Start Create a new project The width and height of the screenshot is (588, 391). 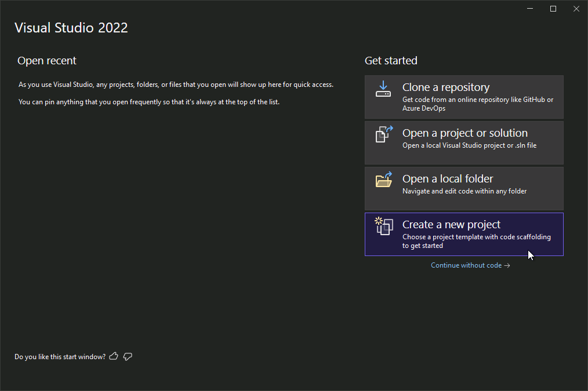click(x=464, y=235)
